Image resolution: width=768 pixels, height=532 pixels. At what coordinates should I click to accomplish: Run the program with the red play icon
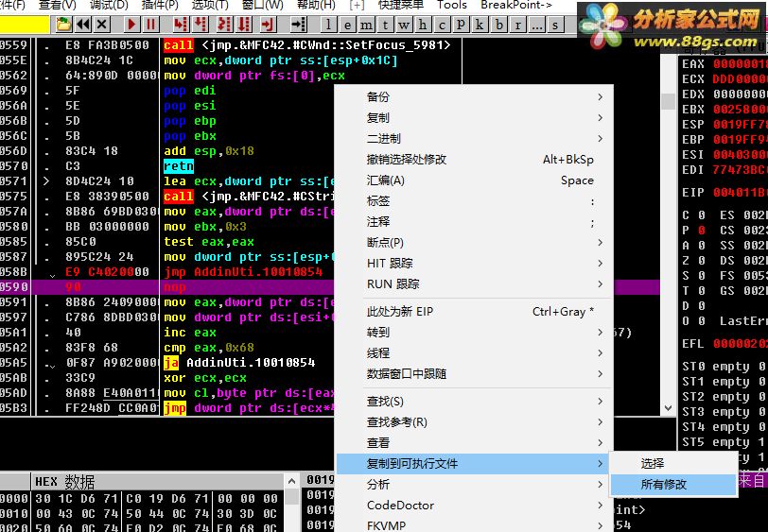point(131,24)
